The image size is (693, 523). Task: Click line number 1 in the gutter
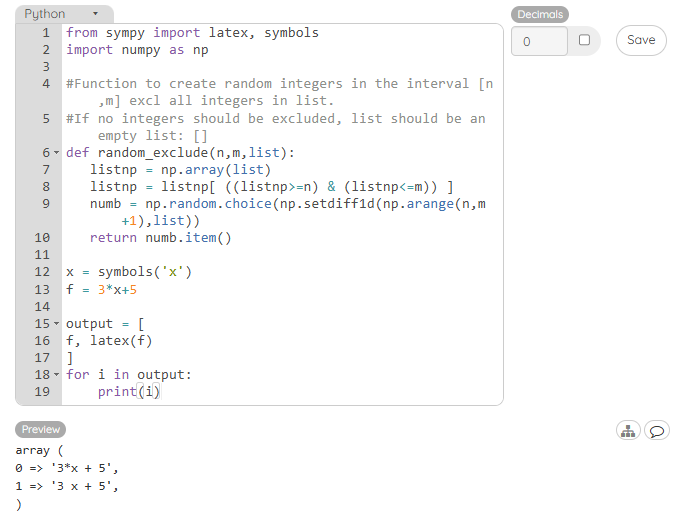[x=45, y=33]
